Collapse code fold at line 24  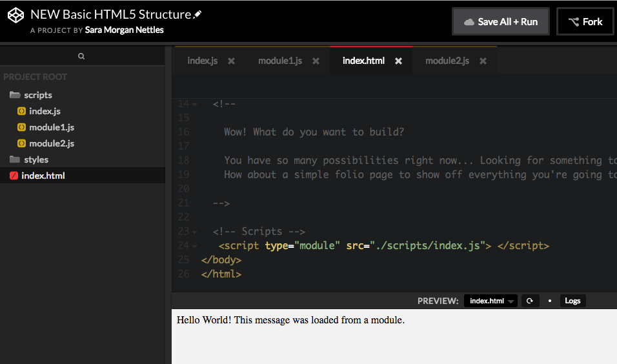194,247
